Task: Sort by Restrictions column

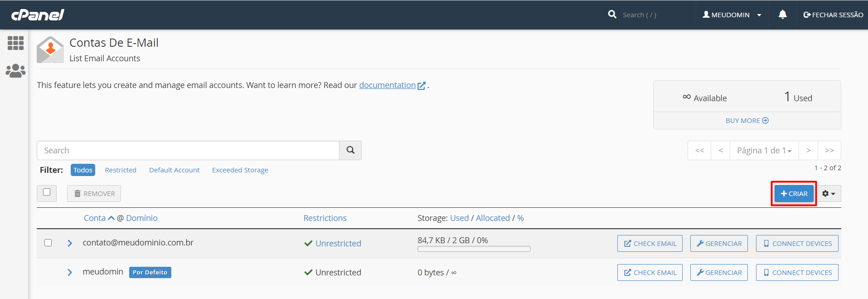Action: coord(325,218)
